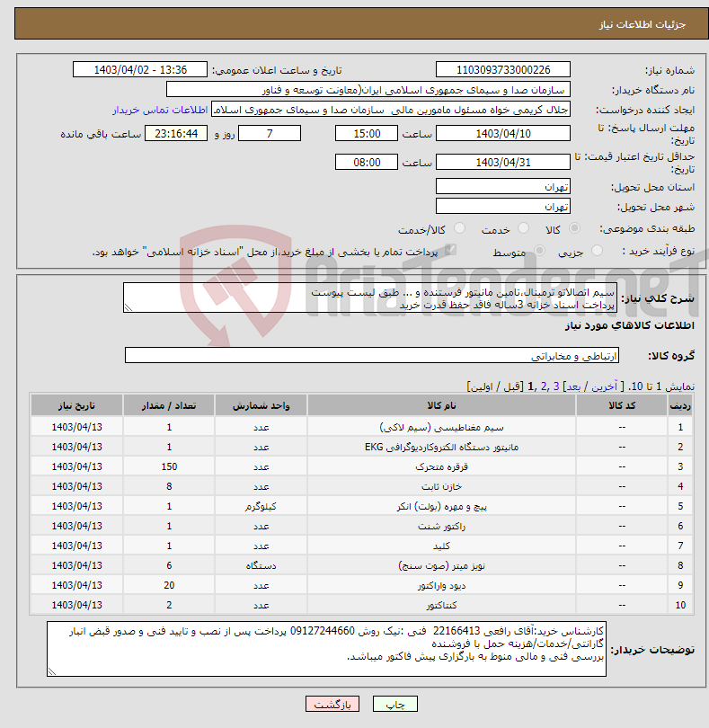The image size is (709, 728).
Task: Select row قرقره متحرک
Action: 362,466
